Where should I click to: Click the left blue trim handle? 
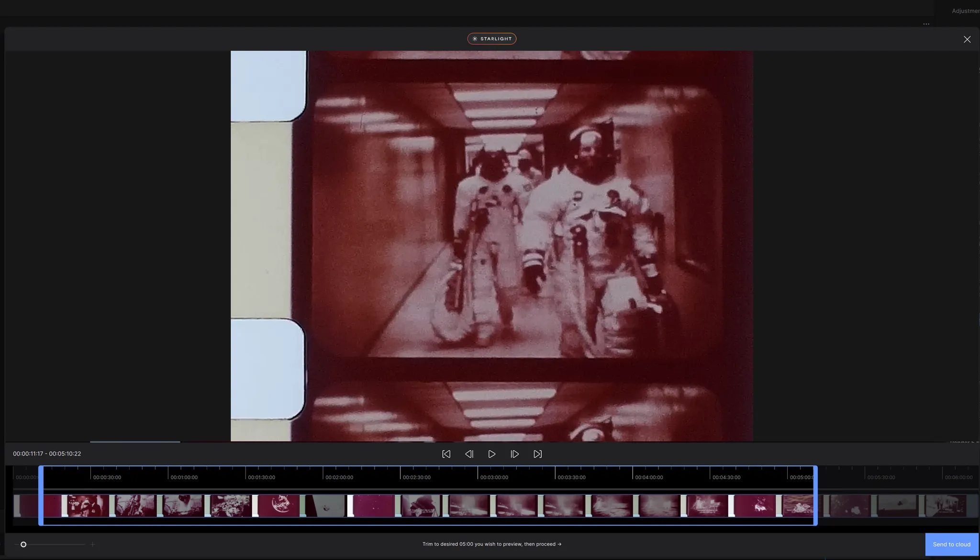[41, 495]
